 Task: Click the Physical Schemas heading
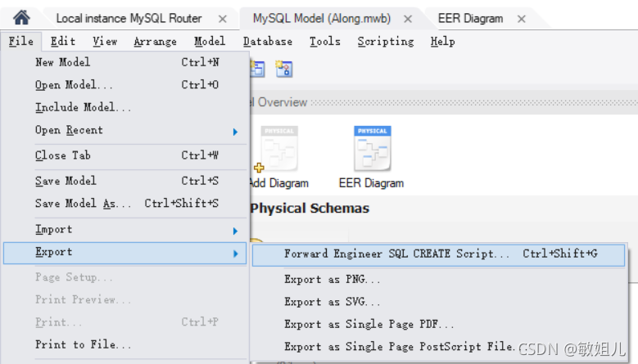coord(310,209)
